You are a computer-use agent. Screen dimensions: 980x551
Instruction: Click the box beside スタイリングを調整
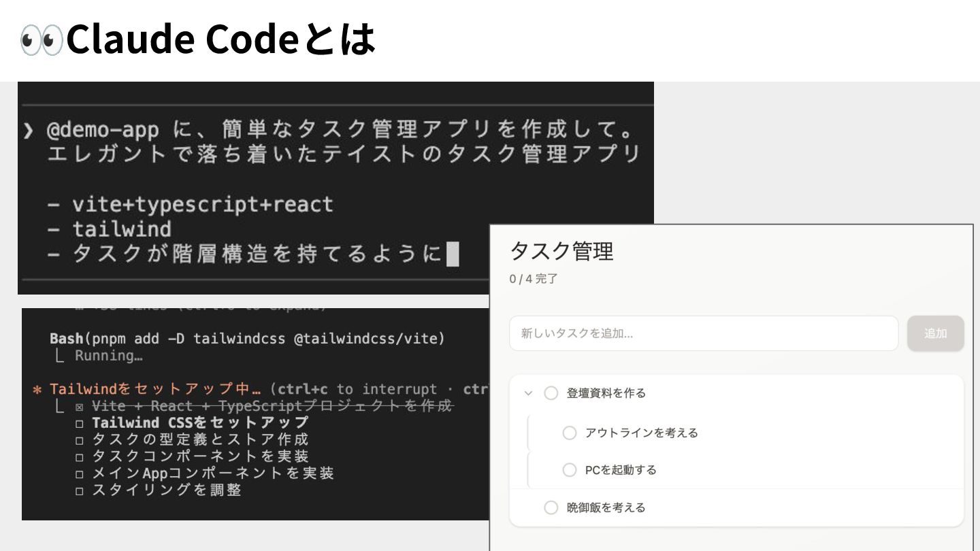(80, 490)
